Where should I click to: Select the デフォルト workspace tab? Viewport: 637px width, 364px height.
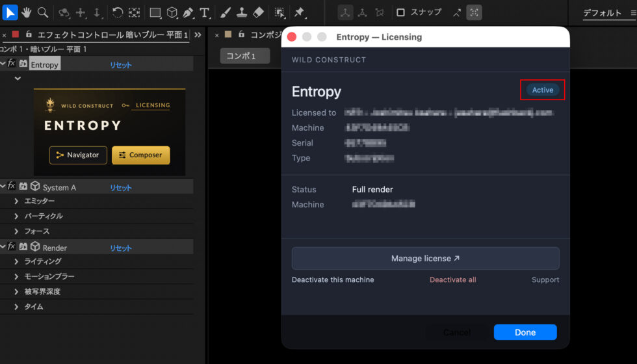click(x=602, y=13)
